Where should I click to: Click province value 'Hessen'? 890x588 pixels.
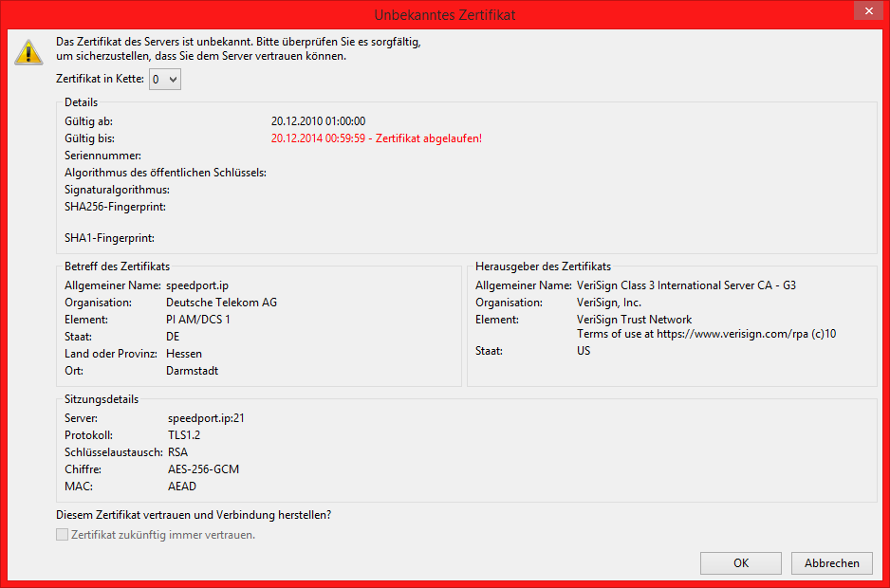click(184, 354)
